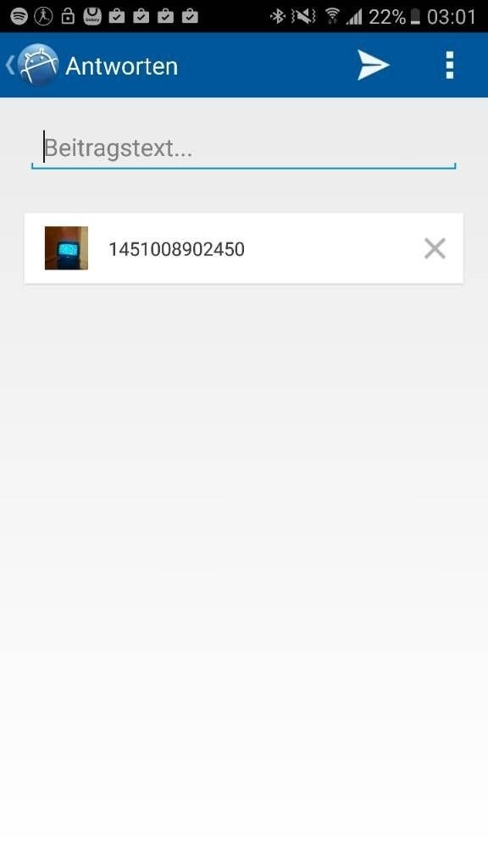Viewport: 488px width, 868px height.
Task: Tap the cellular signal bars icon
Action: [x=354, y=17]
